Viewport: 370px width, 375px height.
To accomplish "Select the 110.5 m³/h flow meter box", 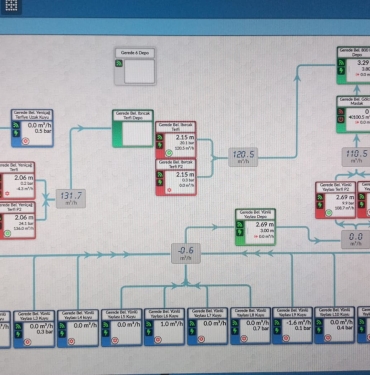I will tap(356, 157).
